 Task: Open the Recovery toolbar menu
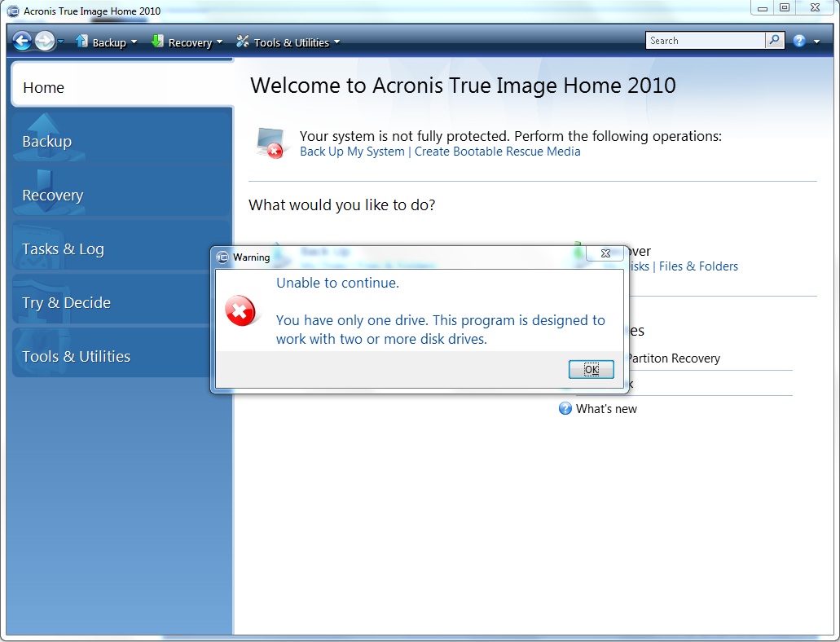click(195, 42)
